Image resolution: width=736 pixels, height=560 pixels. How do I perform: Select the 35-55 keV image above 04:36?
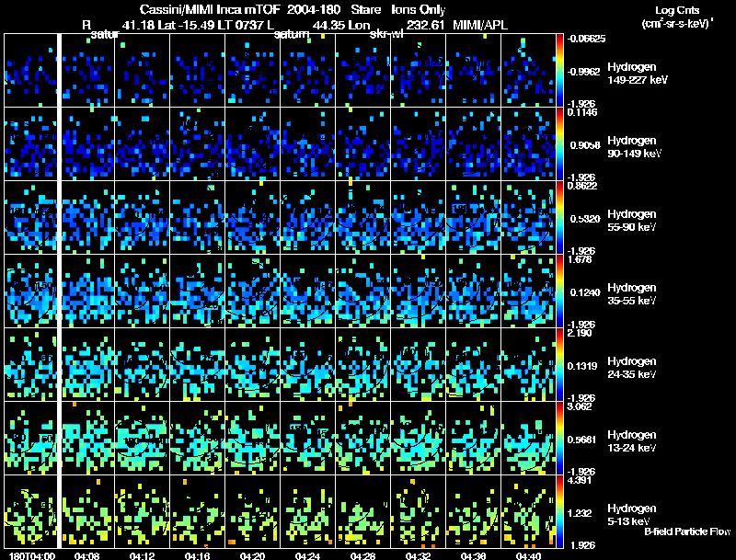point(473,291)
